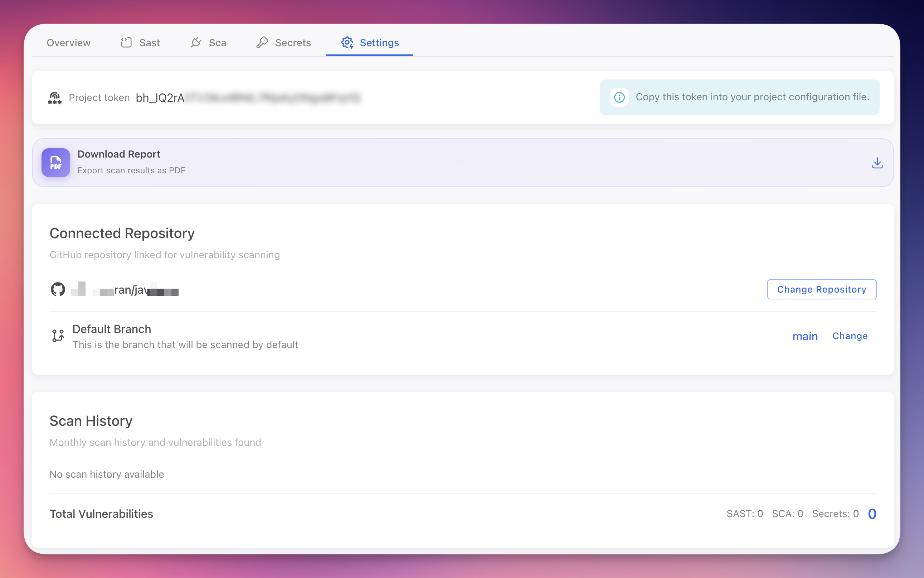924x578 pixels.
Task: Click the total vulnerabilities count of 0
Action: click(872, 514)
